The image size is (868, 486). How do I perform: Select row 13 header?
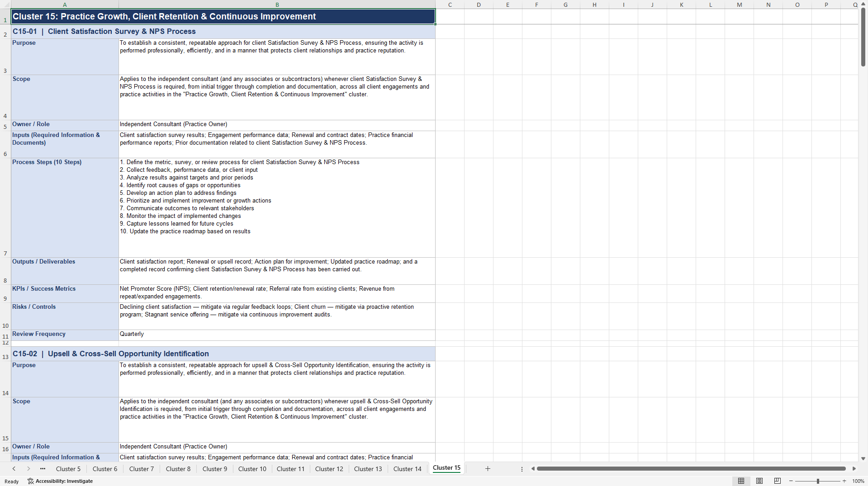point(5,354)
